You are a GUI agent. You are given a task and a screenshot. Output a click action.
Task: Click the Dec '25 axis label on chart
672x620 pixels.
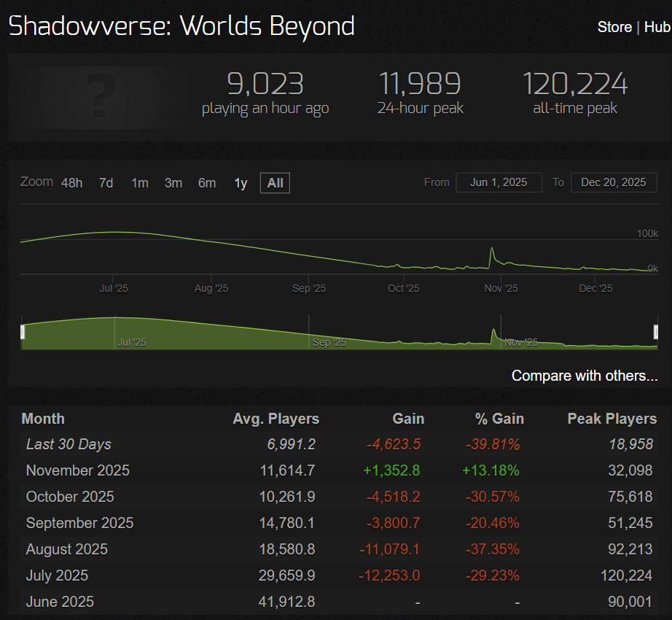[x=595, y=288]
